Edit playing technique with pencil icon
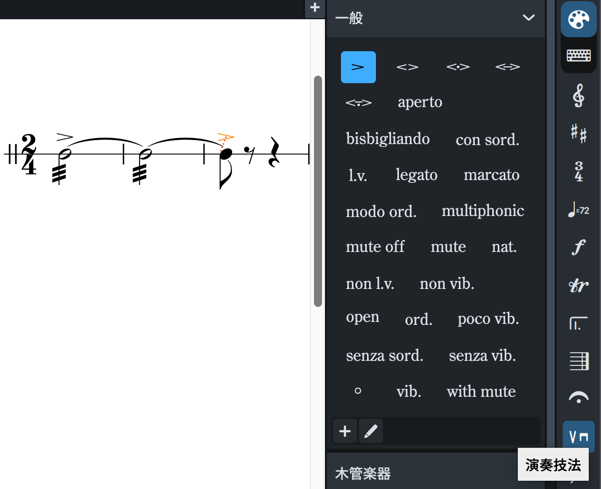 [371, 431]
